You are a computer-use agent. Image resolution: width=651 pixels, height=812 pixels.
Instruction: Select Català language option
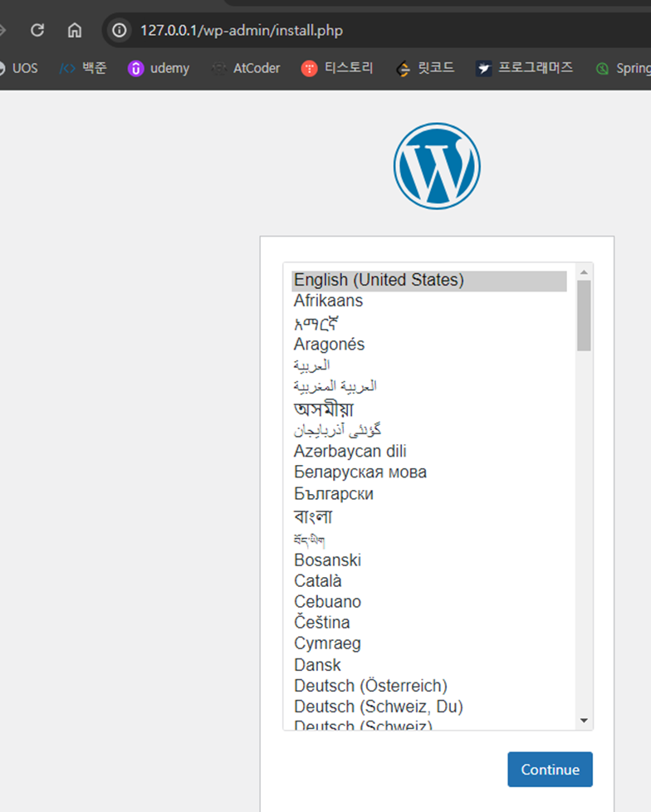point(428,581)
